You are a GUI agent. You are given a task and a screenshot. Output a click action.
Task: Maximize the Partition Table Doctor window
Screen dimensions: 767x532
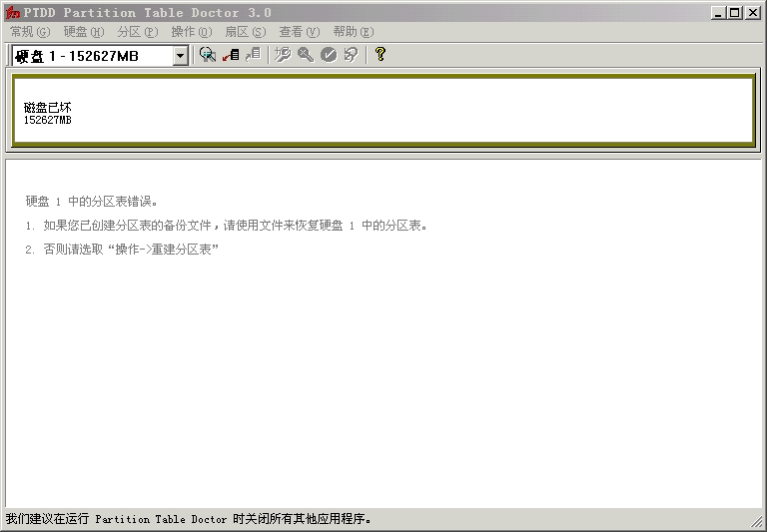coord(734,13)
